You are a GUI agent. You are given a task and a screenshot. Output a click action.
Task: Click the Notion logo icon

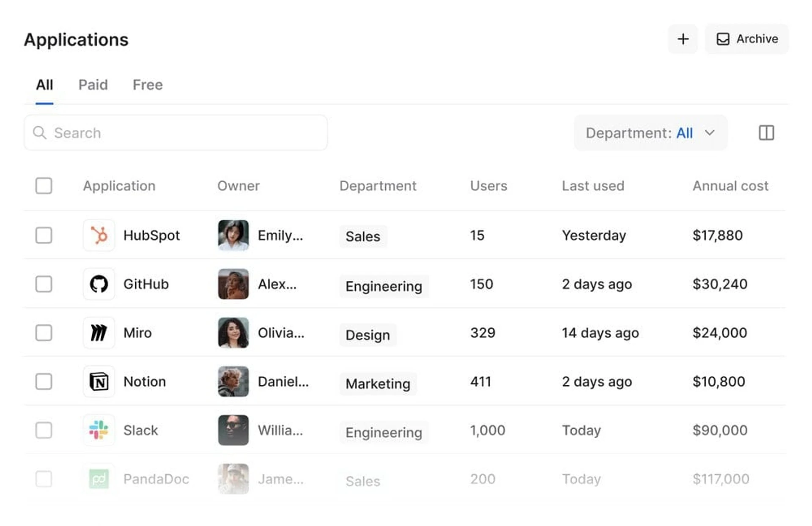(99, 382)
